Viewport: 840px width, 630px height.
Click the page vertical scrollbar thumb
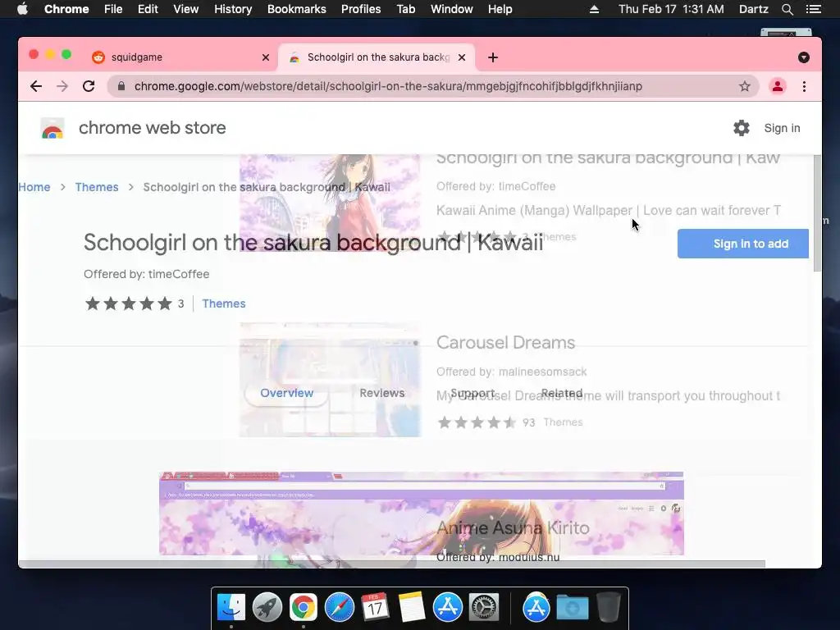pyautogui.click(x=817, y=213)
